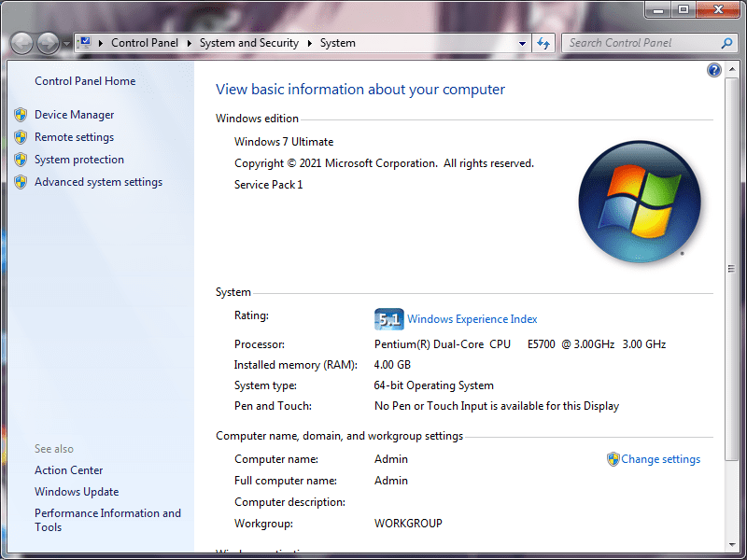This screenshot has width=747, height=560.
Task: Expand the arrow after Control Panel breadcrumb
Action: click(189, 43)
